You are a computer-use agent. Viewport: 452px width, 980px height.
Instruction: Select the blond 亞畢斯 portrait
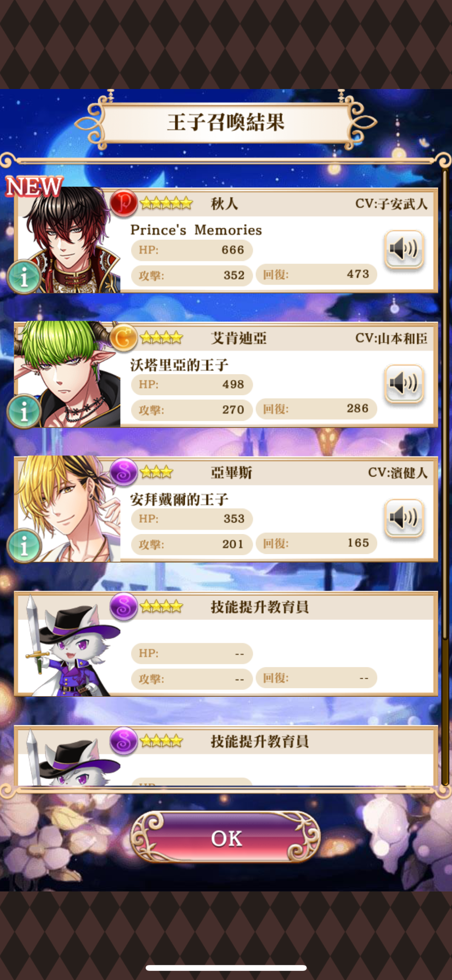(x=67, y=509)
